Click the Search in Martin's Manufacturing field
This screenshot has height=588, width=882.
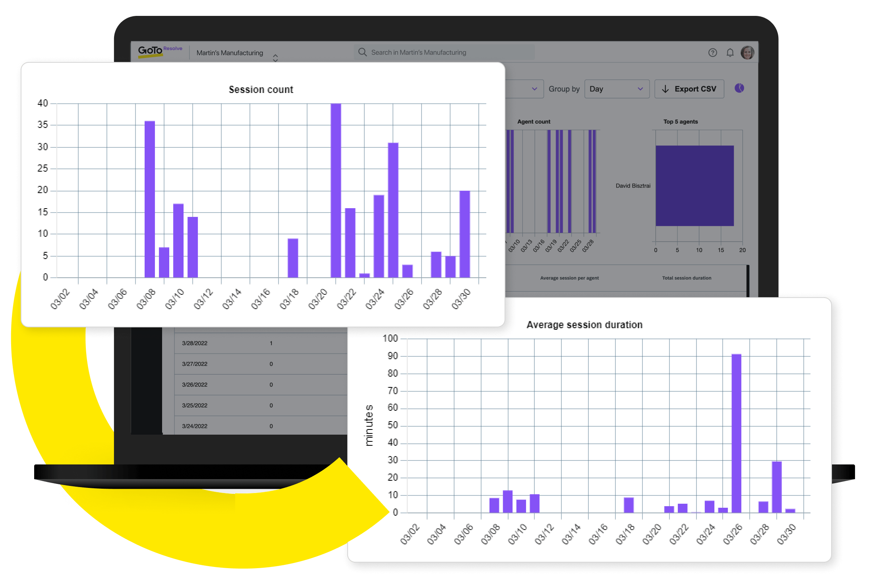pos(444,52)
